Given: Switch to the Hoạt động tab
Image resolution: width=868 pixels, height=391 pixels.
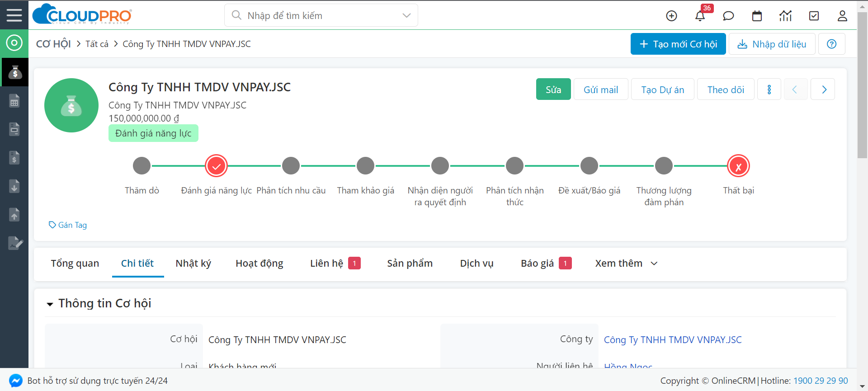Looking at the screenshot, I should point(259,263).
